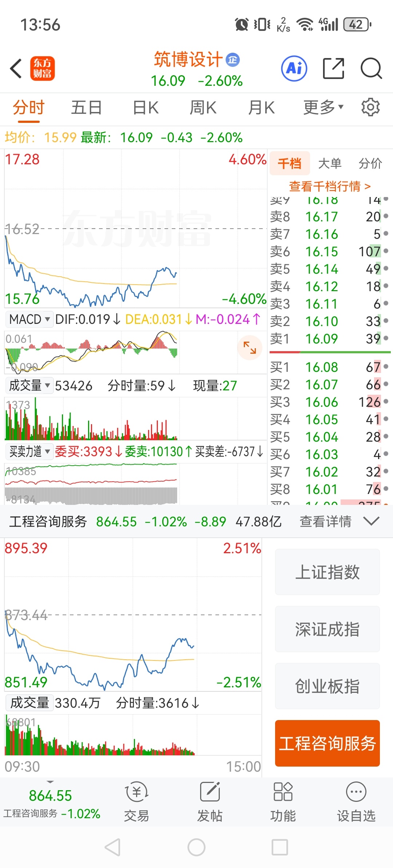The image size is (393, 868).
Task: Tap the MACD indicator chart
Action: pos(135,352)
